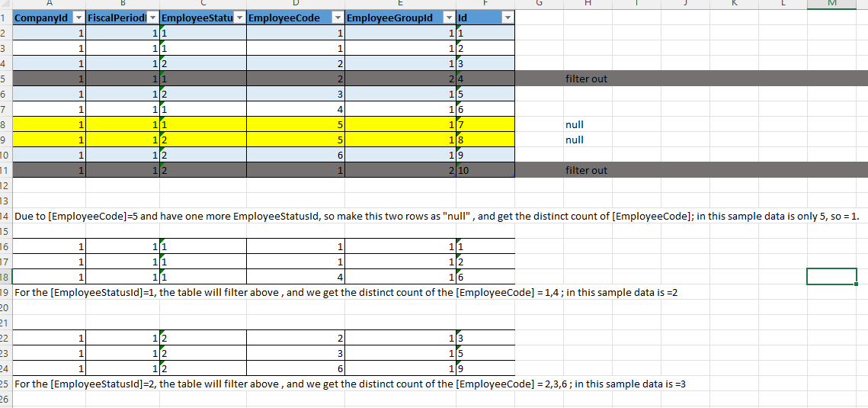This screenshot has width=868, height=408.
Task: Select EmployeeCode cell 3 in row 6
Action: [296, 94]
